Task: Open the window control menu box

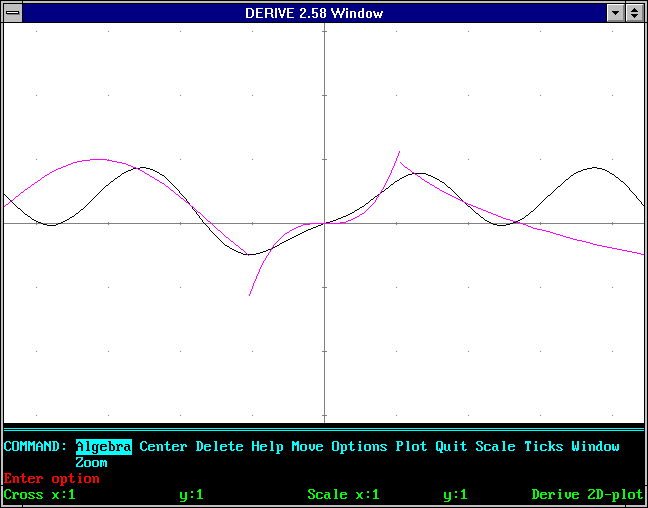Action: 13,13
